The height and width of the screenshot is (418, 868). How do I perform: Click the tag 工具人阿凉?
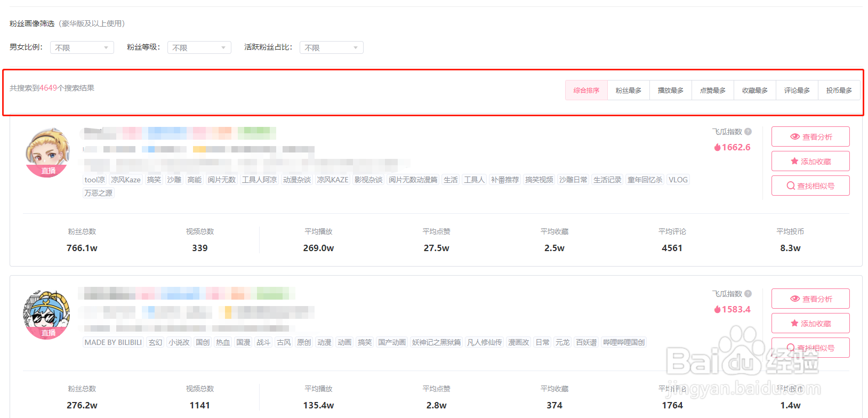coord(260,180)
